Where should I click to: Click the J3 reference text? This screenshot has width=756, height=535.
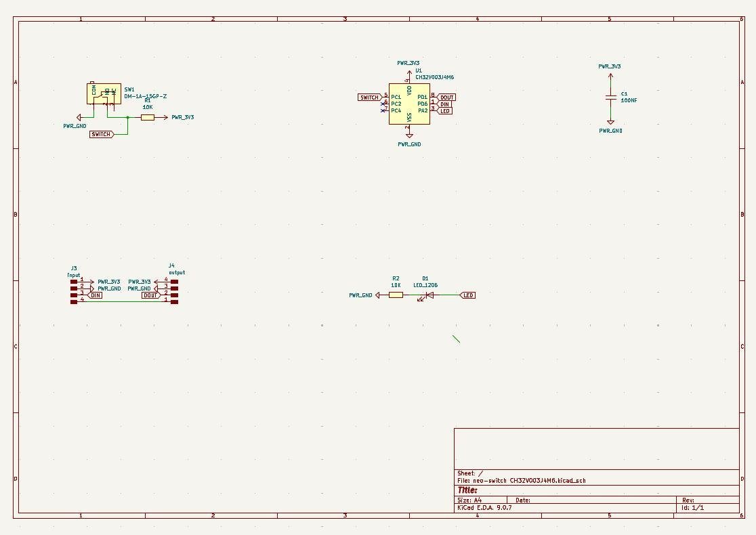point(74,268)
